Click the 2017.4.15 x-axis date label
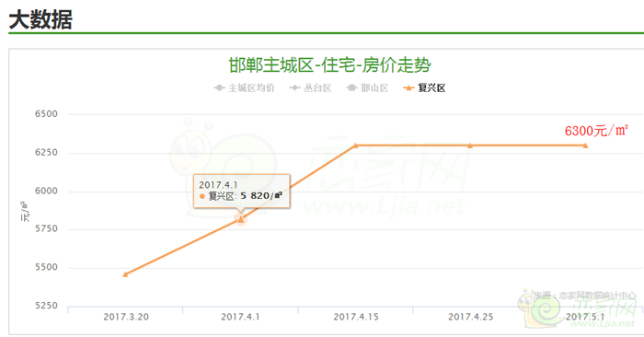 356,317
